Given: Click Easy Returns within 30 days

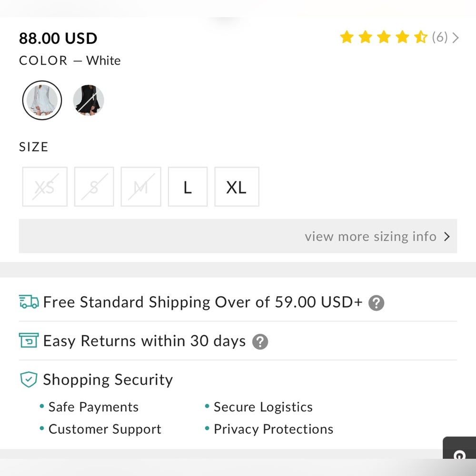Looking at the screenshot, I should tap(144, 341).
